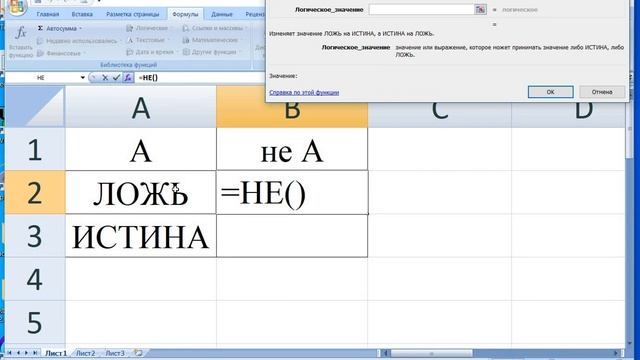Select column C header
Screen dimensions: 640x360
click(x=440, y=114)
